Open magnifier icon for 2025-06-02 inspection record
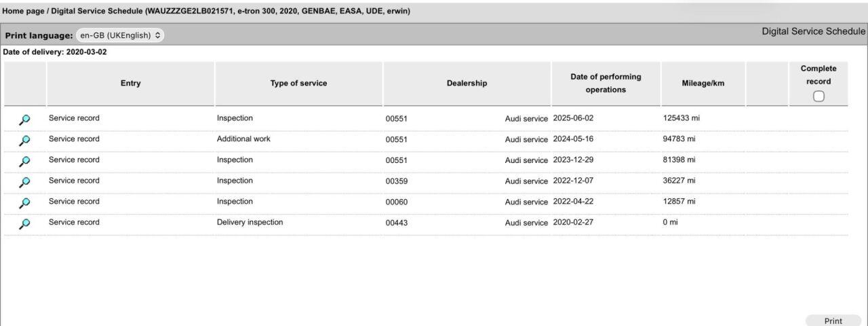Screen dimensions: 868x326 coord(24,120)
